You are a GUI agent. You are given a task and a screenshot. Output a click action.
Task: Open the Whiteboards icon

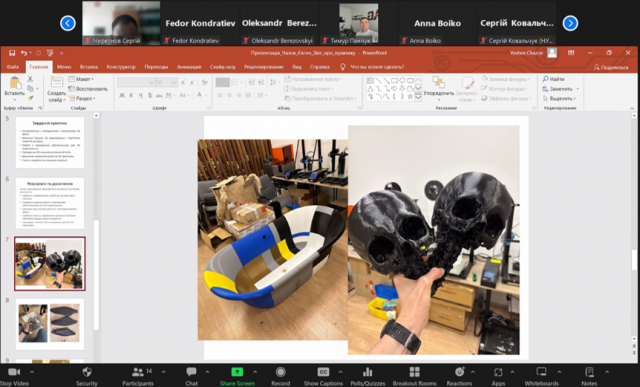(x=541, y=372)
